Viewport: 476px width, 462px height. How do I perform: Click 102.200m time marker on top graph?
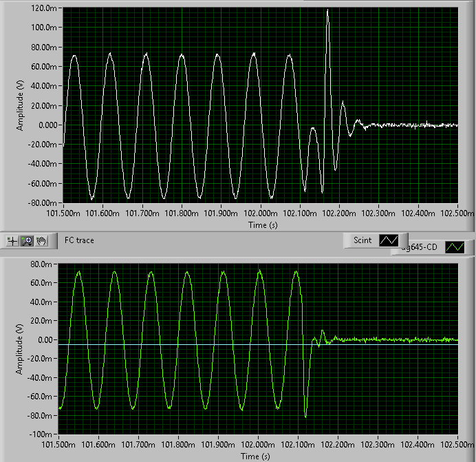click(339, 213)
